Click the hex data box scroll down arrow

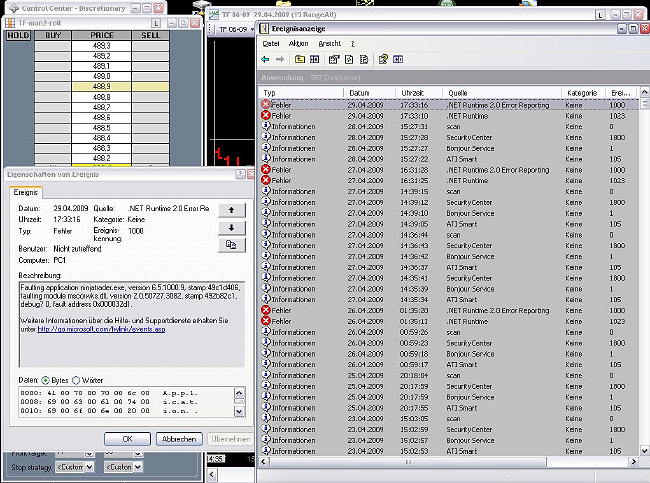click(x=240, y=411)
